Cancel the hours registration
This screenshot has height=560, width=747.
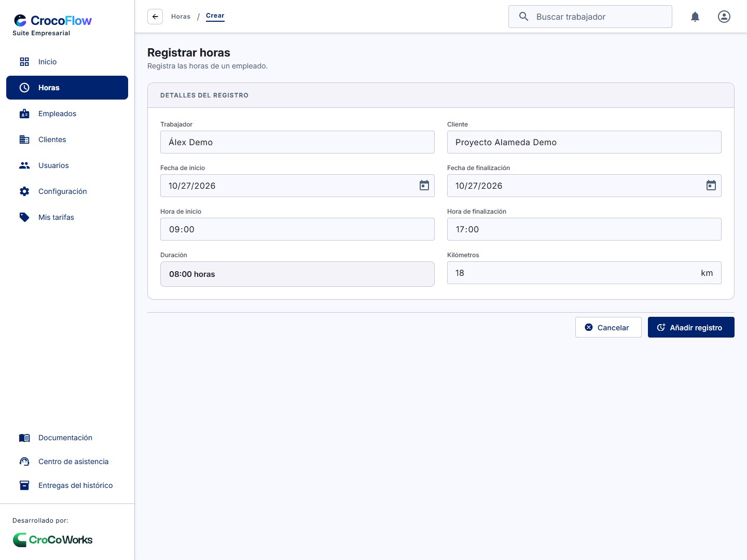pos(608,327)
